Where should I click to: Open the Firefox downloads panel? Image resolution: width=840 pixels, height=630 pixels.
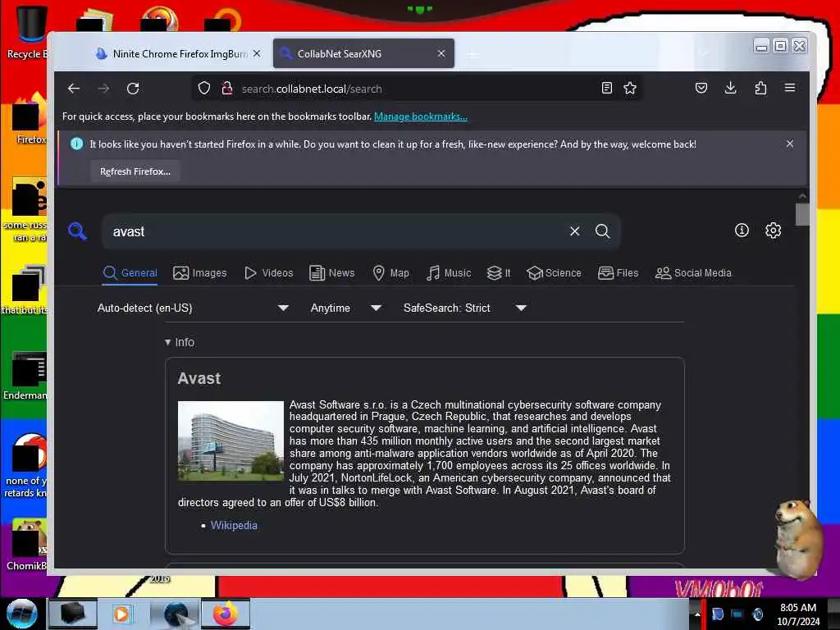(731, 88)
